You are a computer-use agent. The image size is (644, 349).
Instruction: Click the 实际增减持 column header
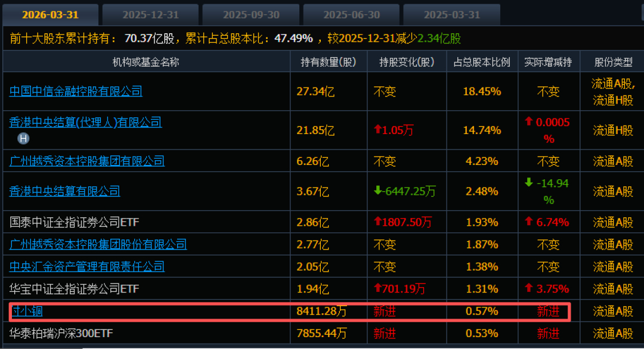[x=549, y=62]
